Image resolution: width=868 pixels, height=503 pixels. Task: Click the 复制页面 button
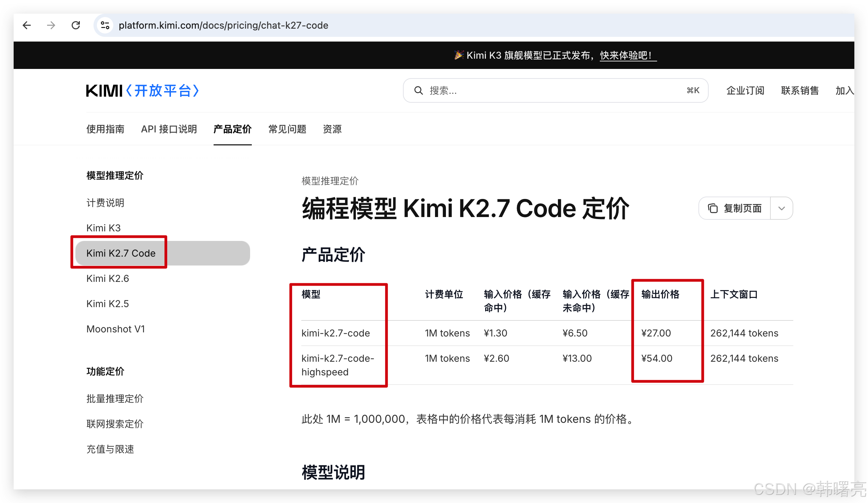pos(735,209)
